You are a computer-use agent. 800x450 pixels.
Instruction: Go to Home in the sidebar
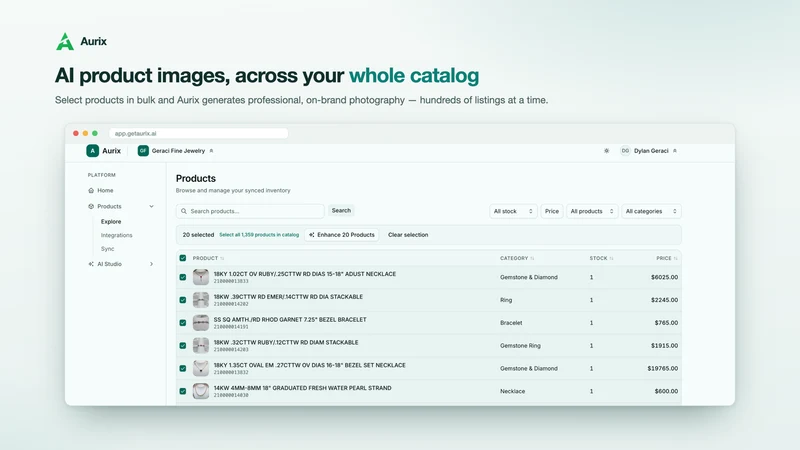105,190
